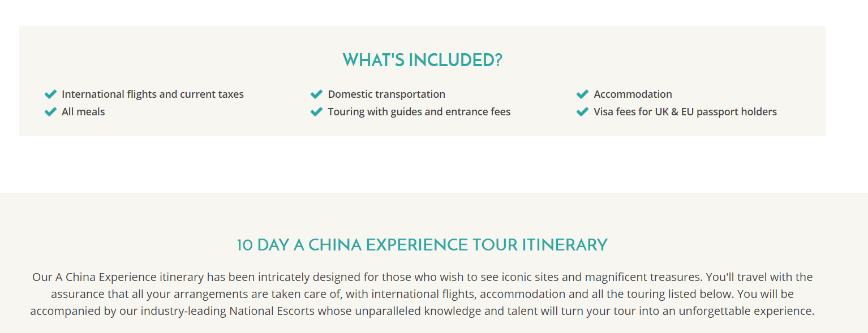Click the Domestic transportation list item
Viewport: 868px width, 333px height.
386,94
